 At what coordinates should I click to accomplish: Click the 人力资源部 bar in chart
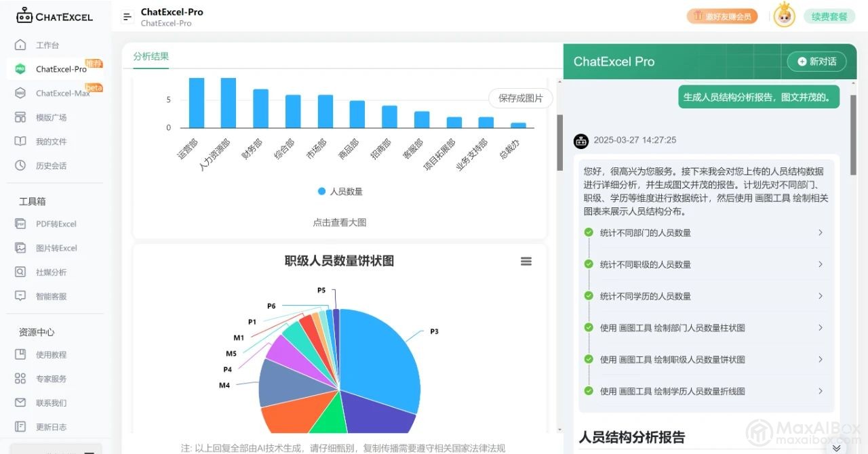[229, 103]
